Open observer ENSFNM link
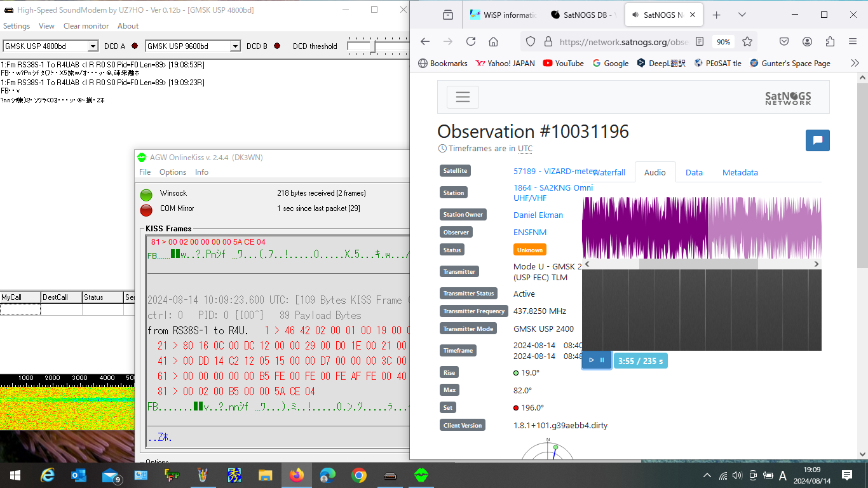Image resolution: width=868 pixels, height=488 pixels. click(530, 232)
